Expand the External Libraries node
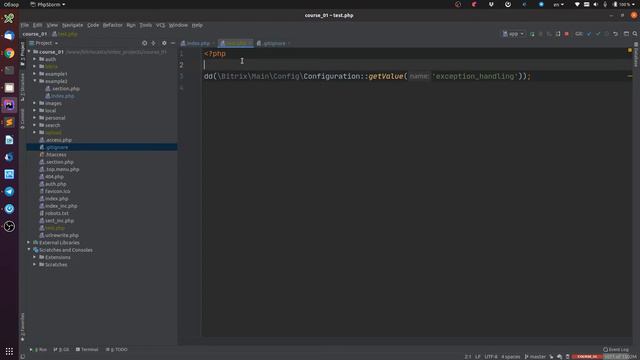 point(29,242)
